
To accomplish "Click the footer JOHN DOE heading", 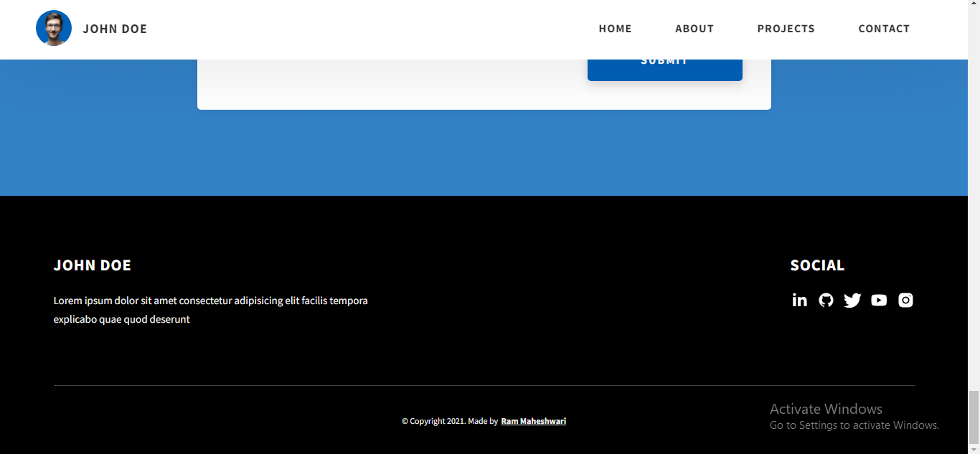I will click(93, 265).
